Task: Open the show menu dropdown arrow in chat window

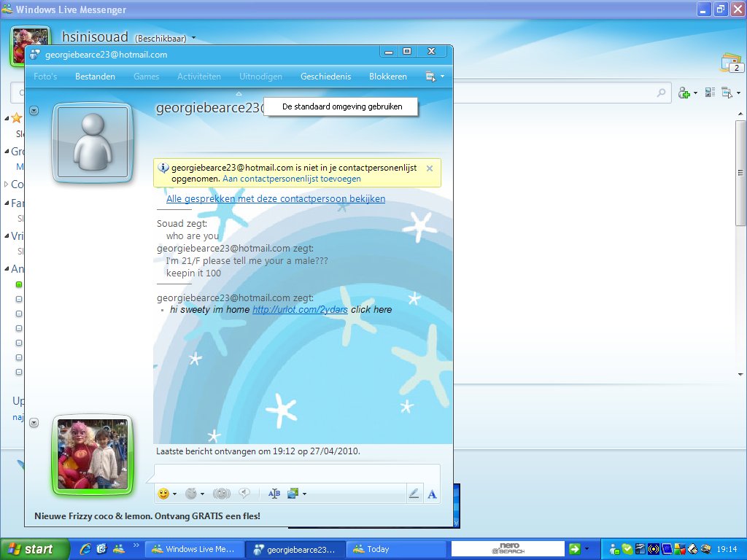Action: click(x=443, y=77)
